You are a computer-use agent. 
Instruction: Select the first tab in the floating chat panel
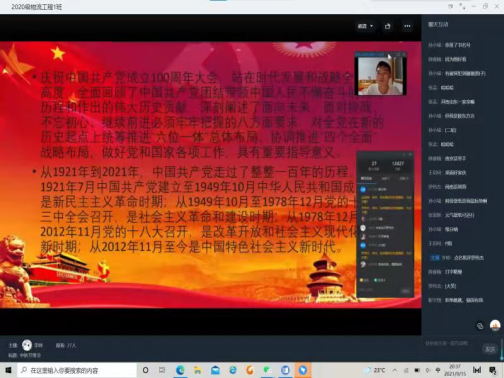click(366, 179)
